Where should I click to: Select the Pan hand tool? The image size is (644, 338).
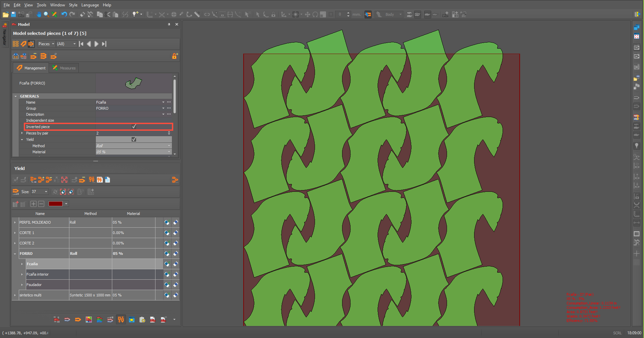pos(39,14)
